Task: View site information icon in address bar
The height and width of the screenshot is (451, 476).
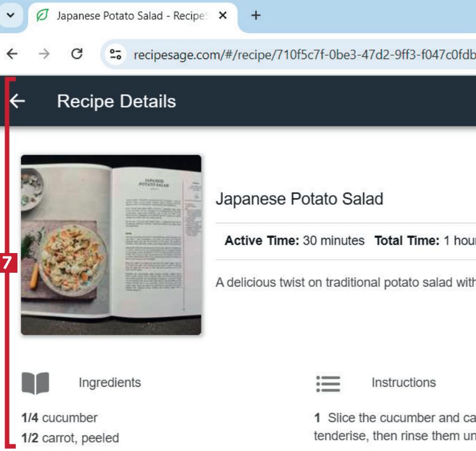Action: [116, 55]
